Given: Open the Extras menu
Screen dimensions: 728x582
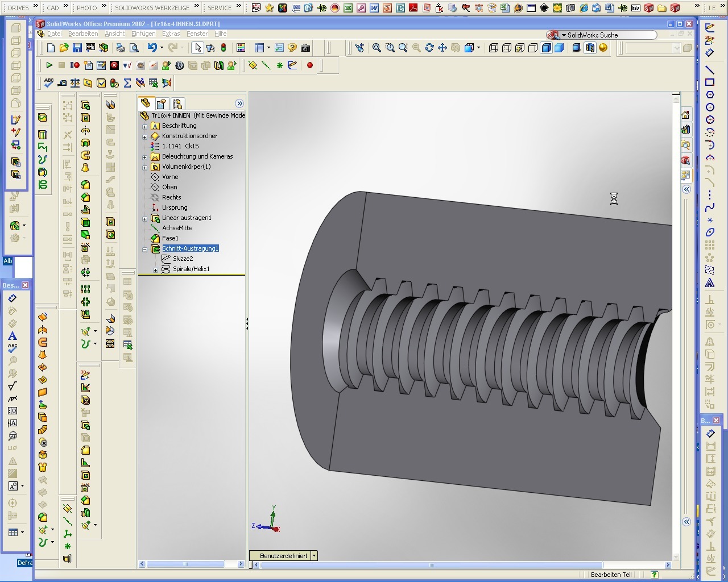Looking at the screenshot, I should point(171,34).
